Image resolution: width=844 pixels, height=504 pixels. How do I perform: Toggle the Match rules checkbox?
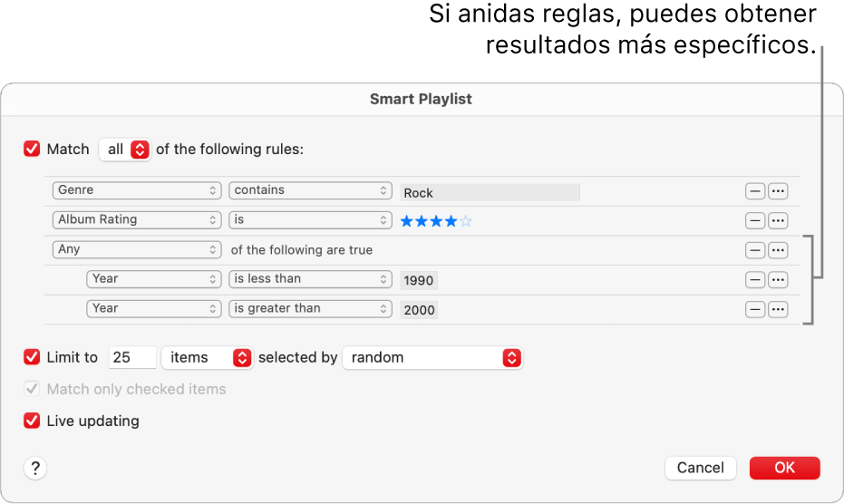[33, 150]
